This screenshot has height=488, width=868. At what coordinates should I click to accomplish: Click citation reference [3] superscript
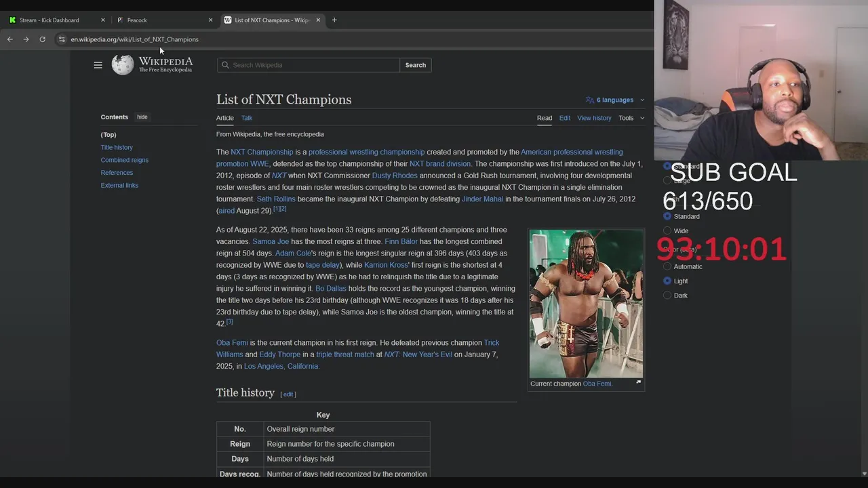(229, 322)
